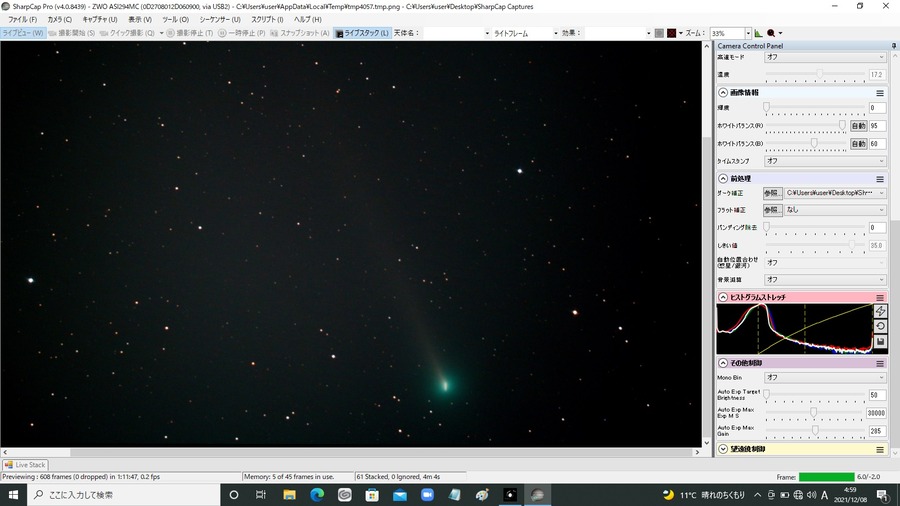Open File Explorer from the taskbar
The image size is (900, 506).
pyautogui.click(x=289, y=495)
